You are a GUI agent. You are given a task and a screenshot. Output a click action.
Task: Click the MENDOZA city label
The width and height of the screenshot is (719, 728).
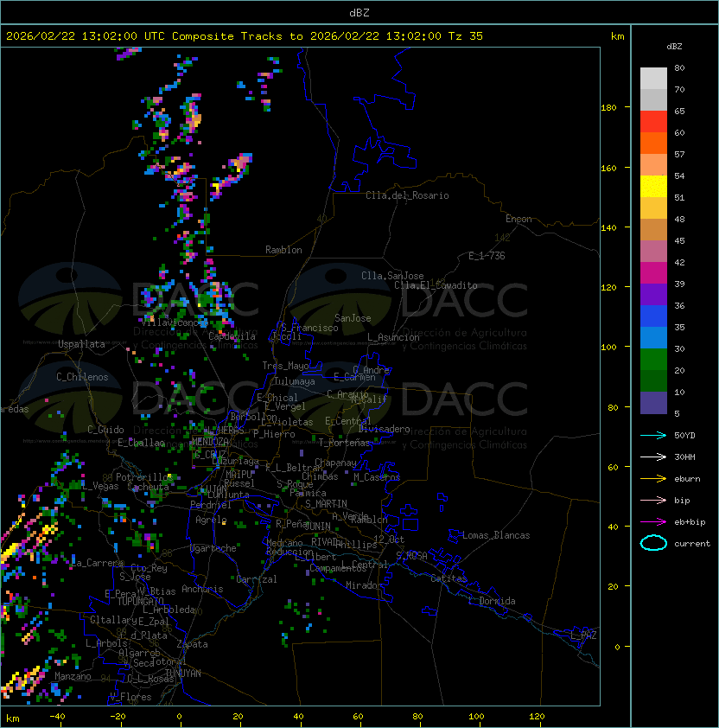pos(210,441)
